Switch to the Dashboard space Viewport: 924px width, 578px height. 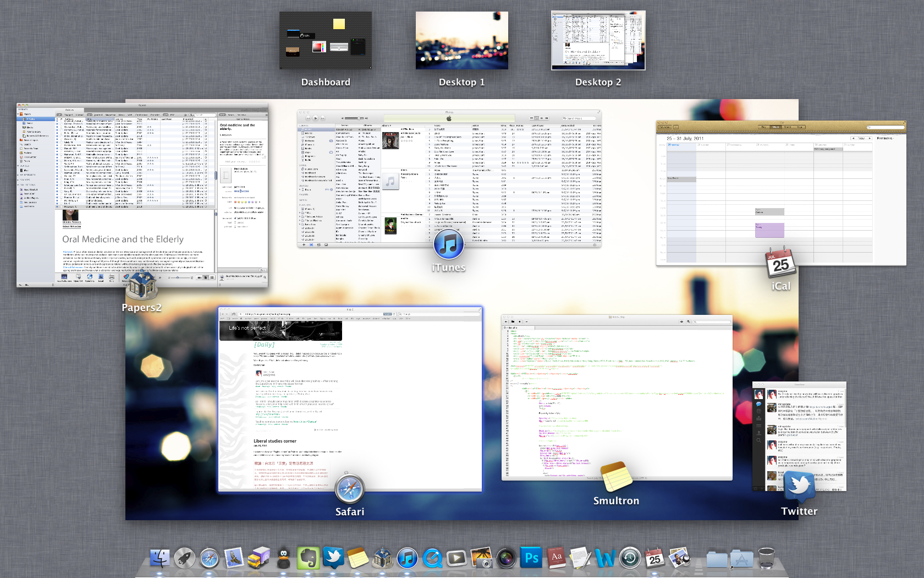pos(326,41)
